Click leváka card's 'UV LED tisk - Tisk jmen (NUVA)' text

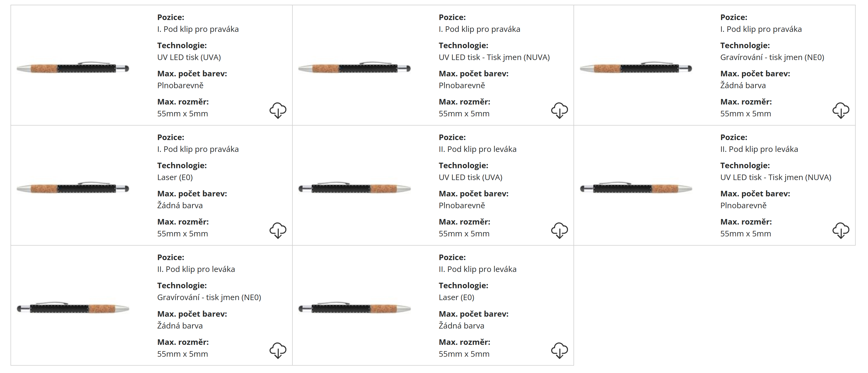click(x=776, y=177)
